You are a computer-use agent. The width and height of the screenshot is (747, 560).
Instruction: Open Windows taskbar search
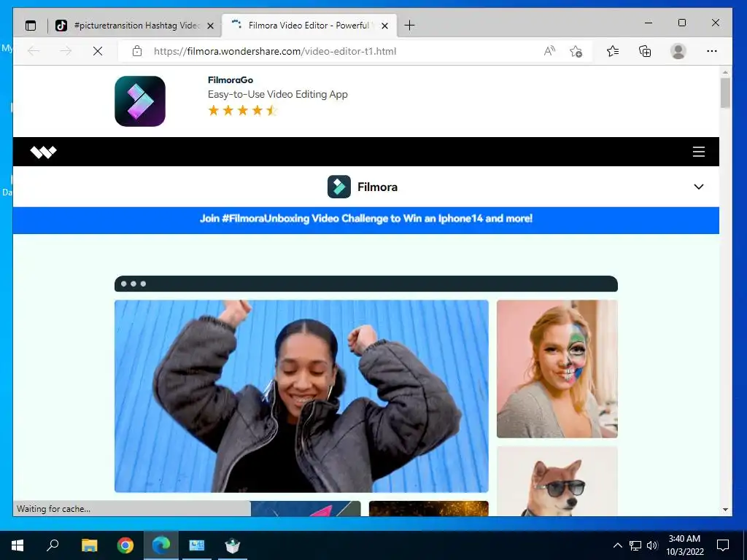click(53, 545)
